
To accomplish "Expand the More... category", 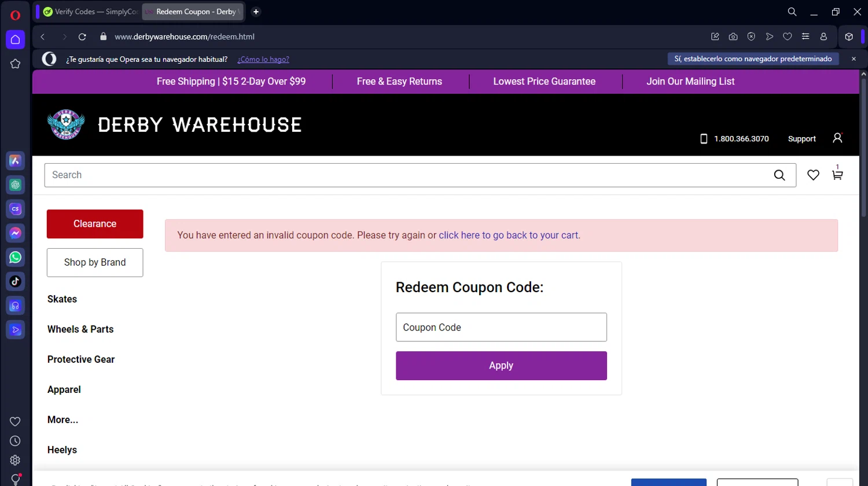I will point(62,419).
